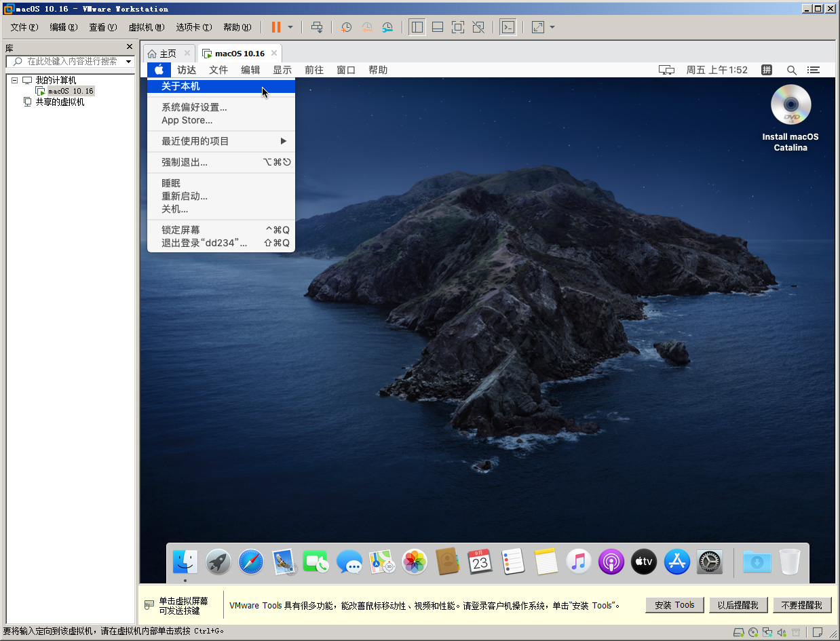Open Notification Center list icon
840x641 pixels.
point(814,70)
